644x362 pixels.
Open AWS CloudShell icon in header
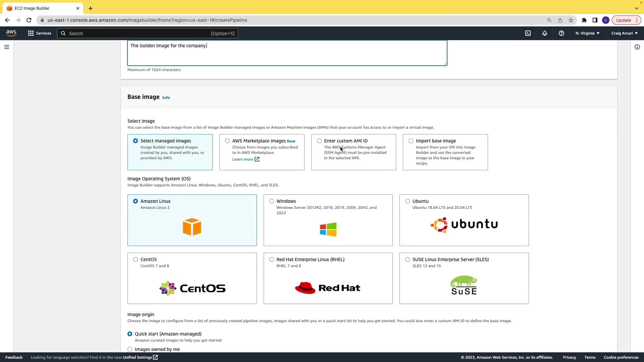(x=528, y=33)
